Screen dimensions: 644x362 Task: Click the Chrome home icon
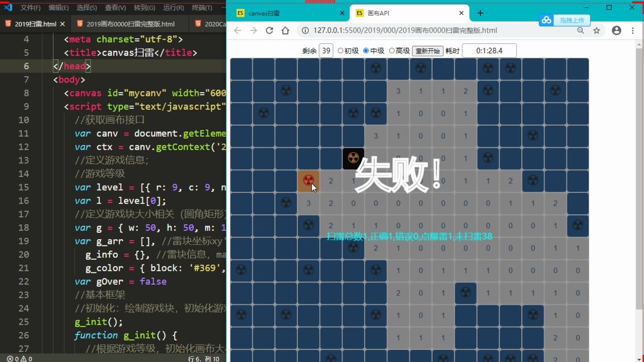pos(285,30)
